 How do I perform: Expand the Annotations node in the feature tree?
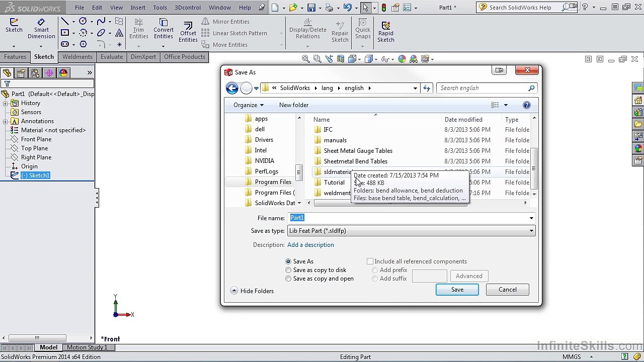click(x=6, y=121)
